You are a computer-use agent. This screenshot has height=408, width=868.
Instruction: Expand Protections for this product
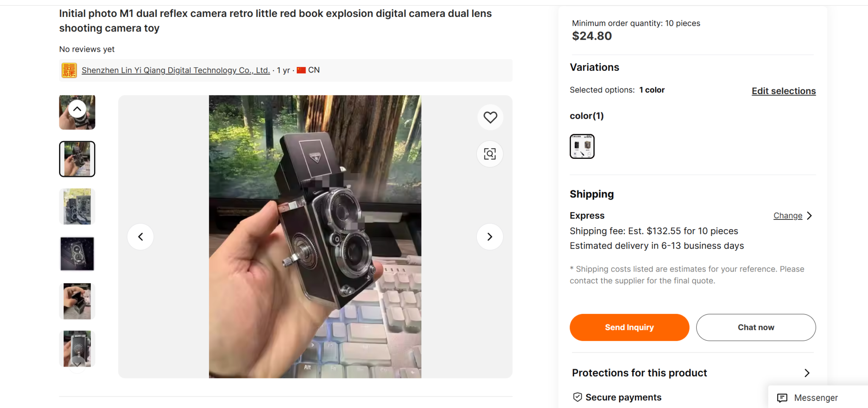[807, 373]
